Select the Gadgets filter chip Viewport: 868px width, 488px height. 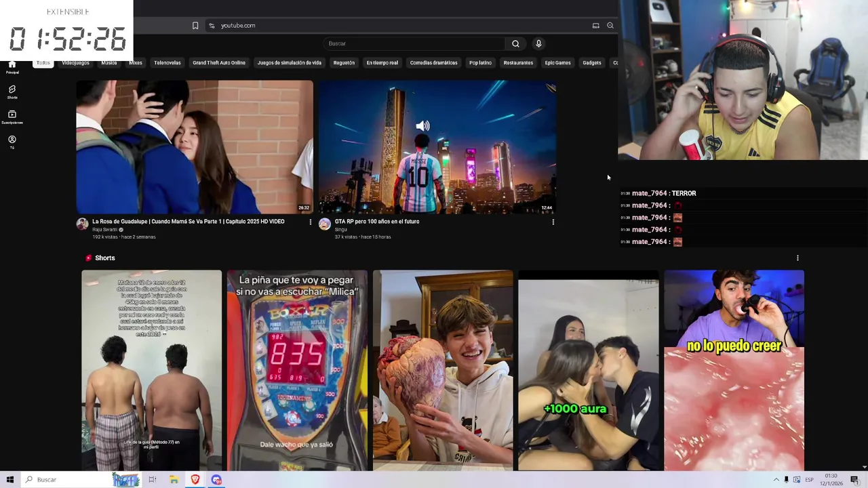pos(592,63)
